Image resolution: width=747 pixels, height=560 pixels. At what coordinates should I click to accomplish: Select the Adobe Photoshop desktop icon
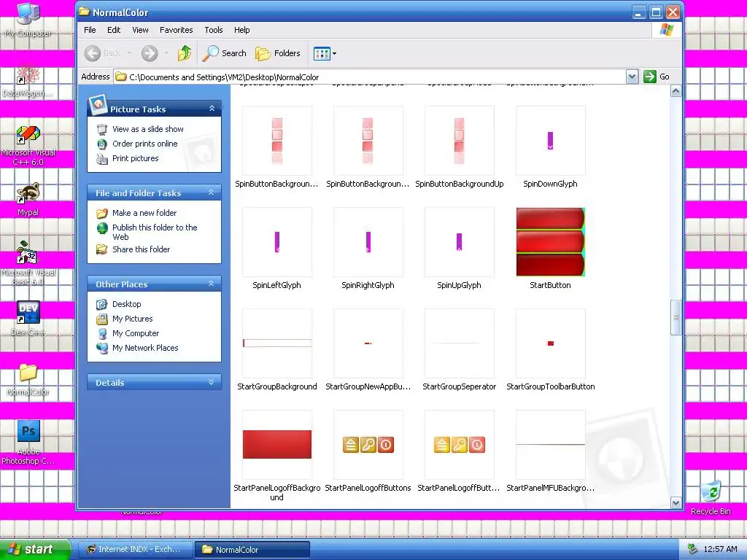pos(28,432)
